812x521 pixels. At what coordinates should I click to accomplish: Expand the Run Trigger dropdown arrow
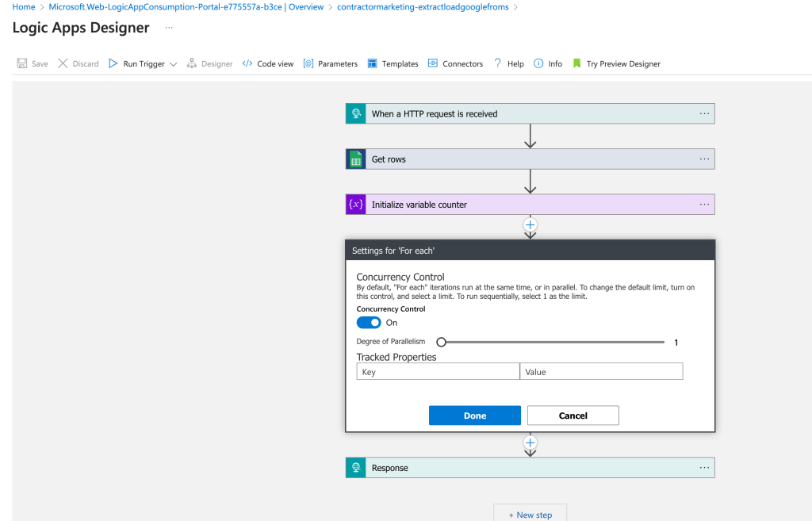click(174, 64)
